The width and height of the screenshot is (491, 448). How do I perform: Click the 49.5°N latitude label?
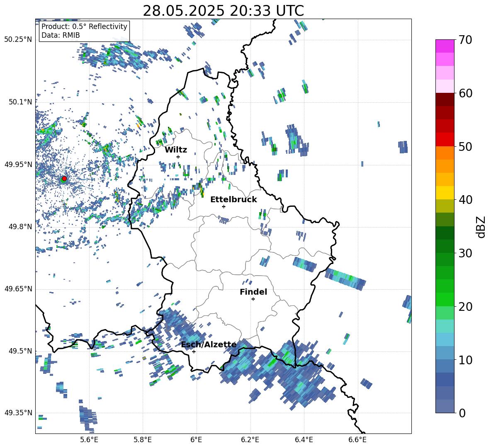click(20, 351)
